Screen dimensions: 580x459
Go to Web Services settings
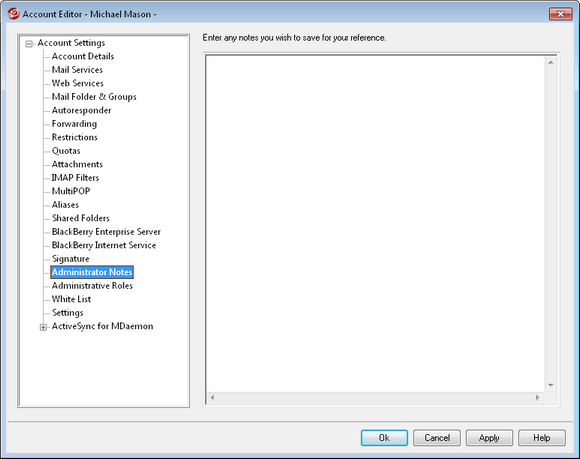click(78, 83)
